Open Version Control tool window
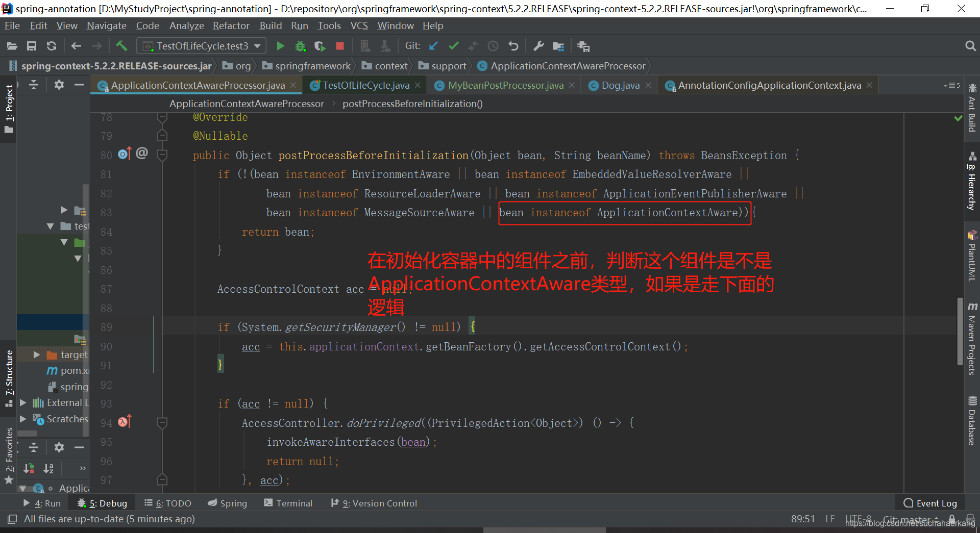This screenshot has width=980, height=533. click(374, 503)
